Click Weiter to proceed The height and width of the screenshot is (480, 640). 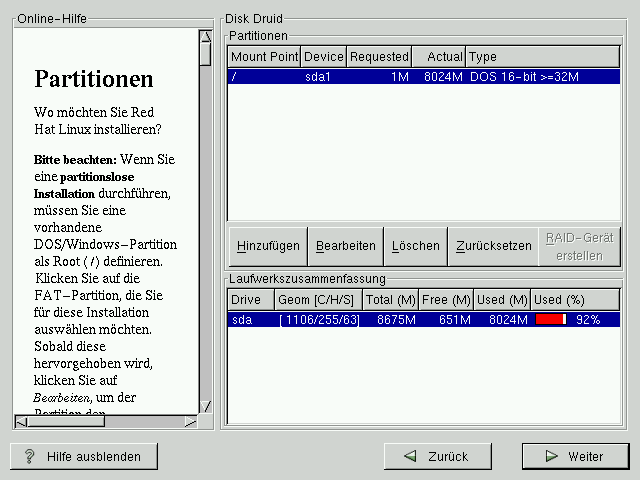point(576,456)
